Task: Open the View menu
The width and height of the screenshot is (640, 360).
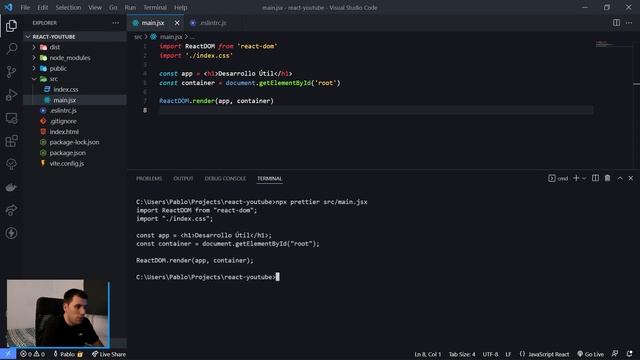Action: 95,7
